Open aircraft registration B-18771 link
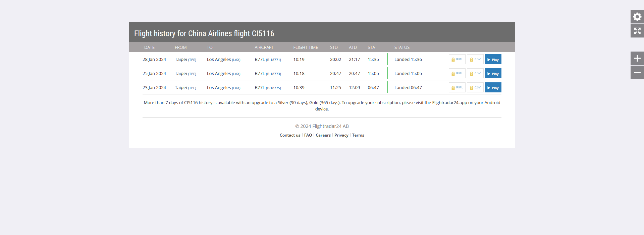This screenshot has height=235, width=644. point(273,60)
